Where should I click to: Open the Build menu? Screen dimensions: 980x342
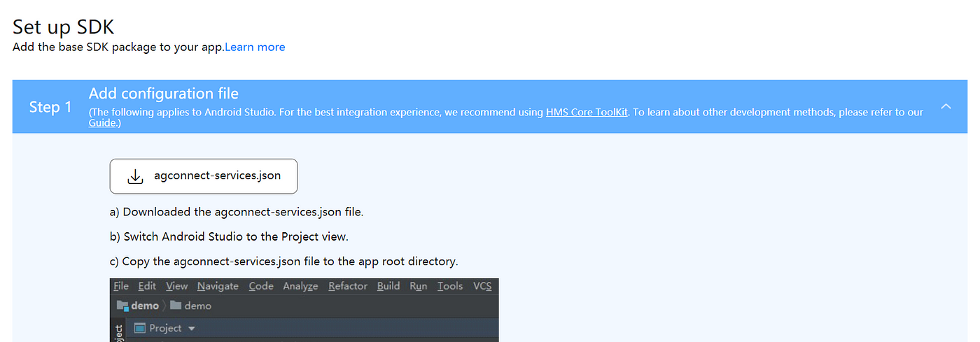388,286
